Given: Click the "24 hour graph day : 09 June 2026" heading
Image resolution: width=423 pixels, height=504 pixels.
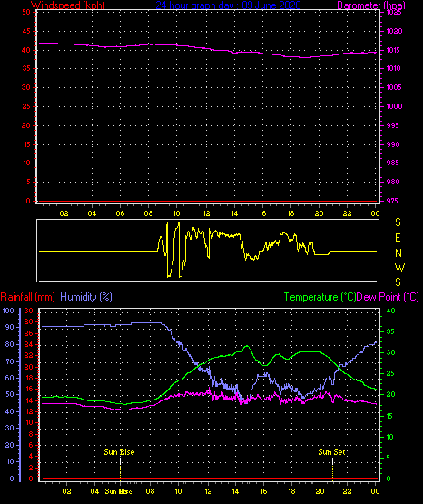Looking at the screenshot, I should (x=228, y=5).
